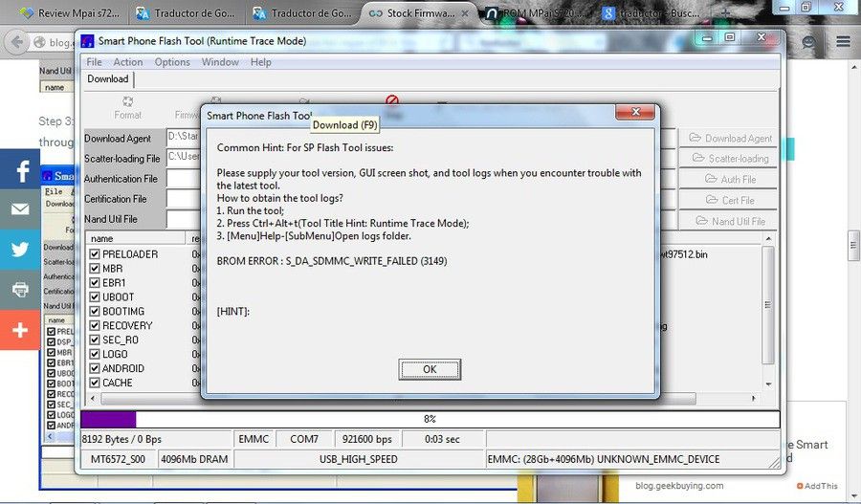
Task: Click the name column header
Action: 136,238
